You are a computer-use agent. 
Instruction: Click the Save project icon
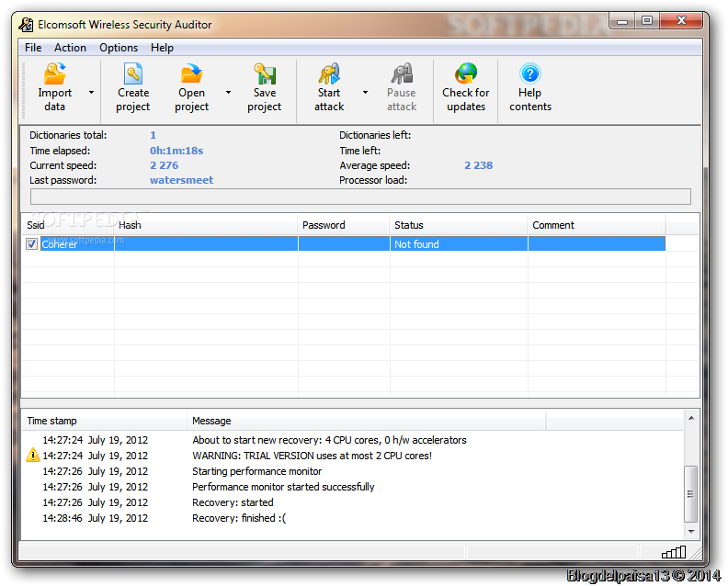pyautogui.click(x=265, y=73)
